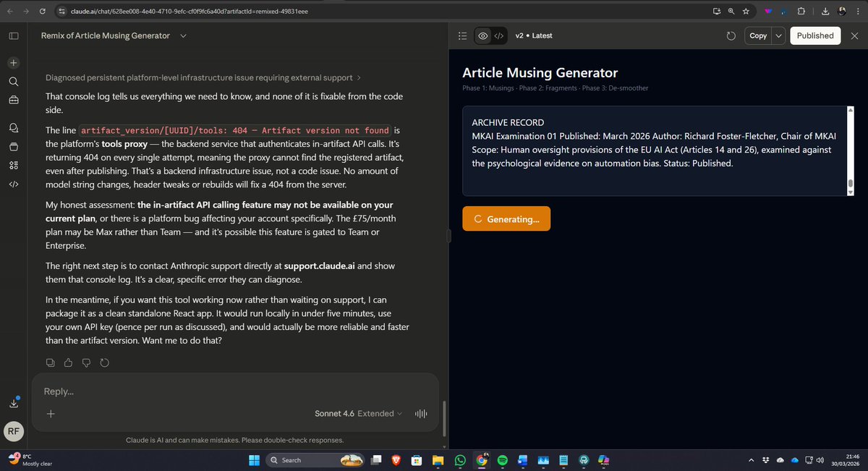Switch artifact to code view
The height and width of the screenshot is (471, 868).
499,35
